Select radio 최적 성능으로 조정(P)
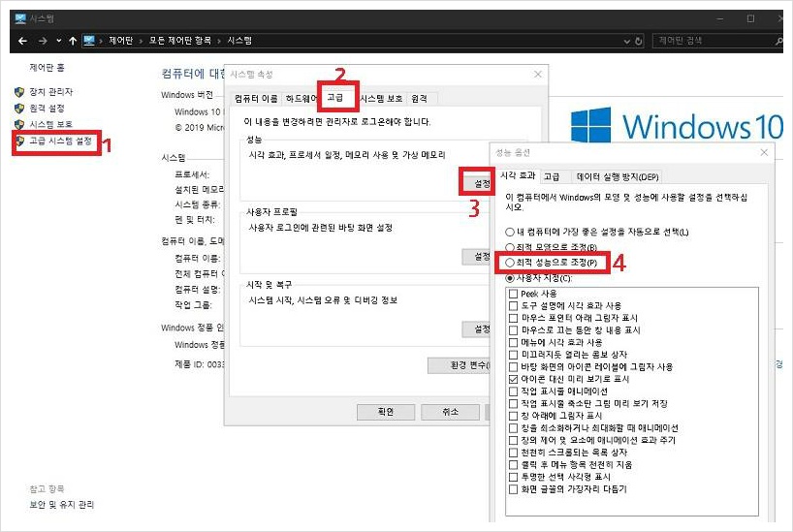The image size is (793, 532). point(510,263)
